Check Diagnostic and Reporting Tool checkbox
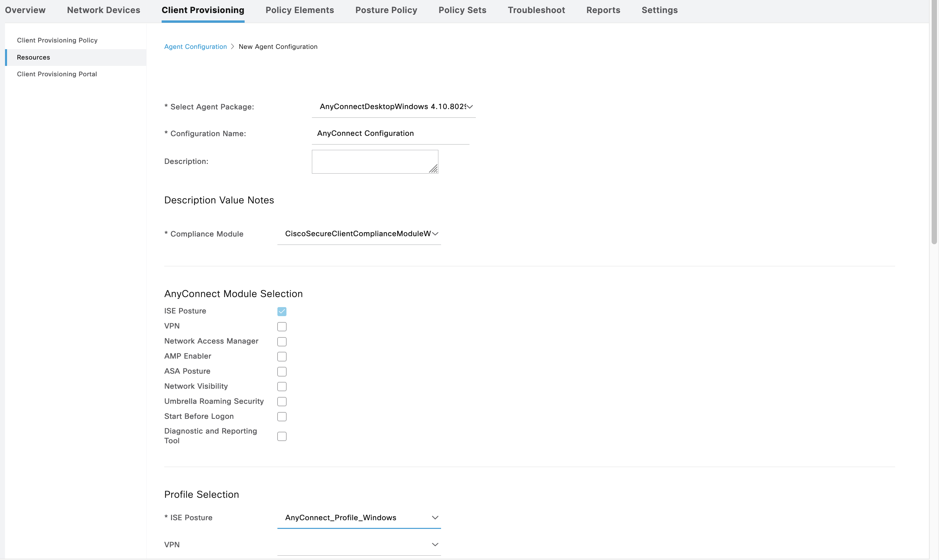The image size is (939, 560). pos(281,436)
